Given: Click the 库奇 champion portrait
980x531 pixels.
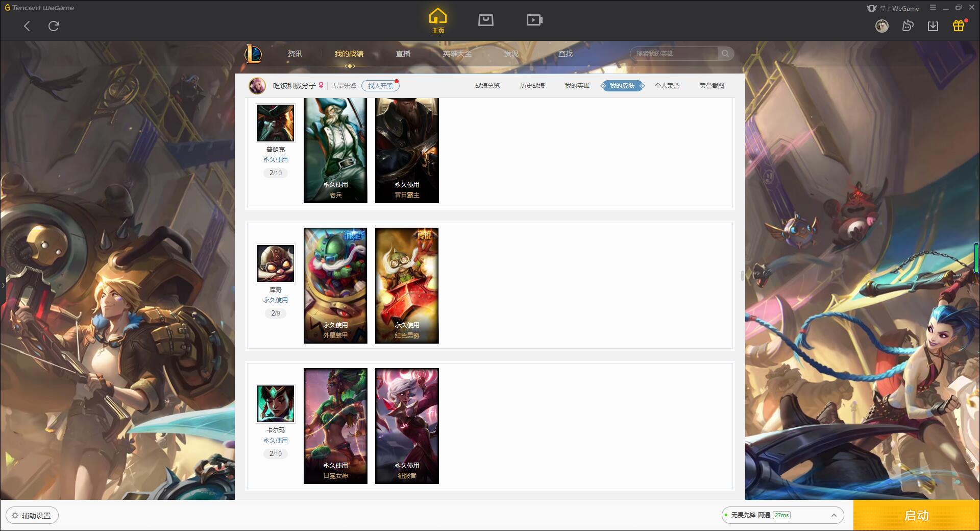Looking at the screenshot, I should 276,263.
